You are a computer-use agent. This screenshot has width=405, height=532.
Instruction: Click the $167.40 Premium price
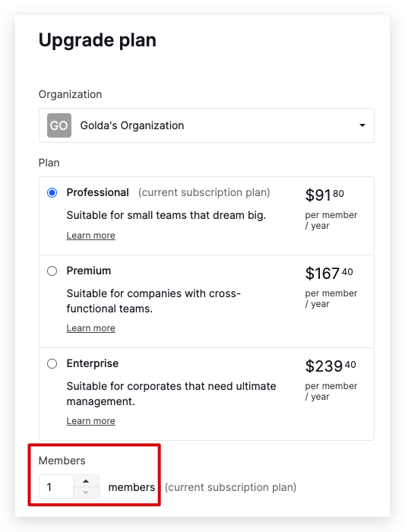[329, 273]
